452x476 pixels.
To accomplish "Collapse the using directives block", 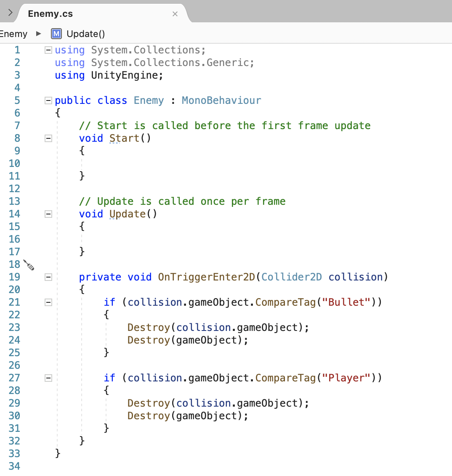I will tap(48, 50).
